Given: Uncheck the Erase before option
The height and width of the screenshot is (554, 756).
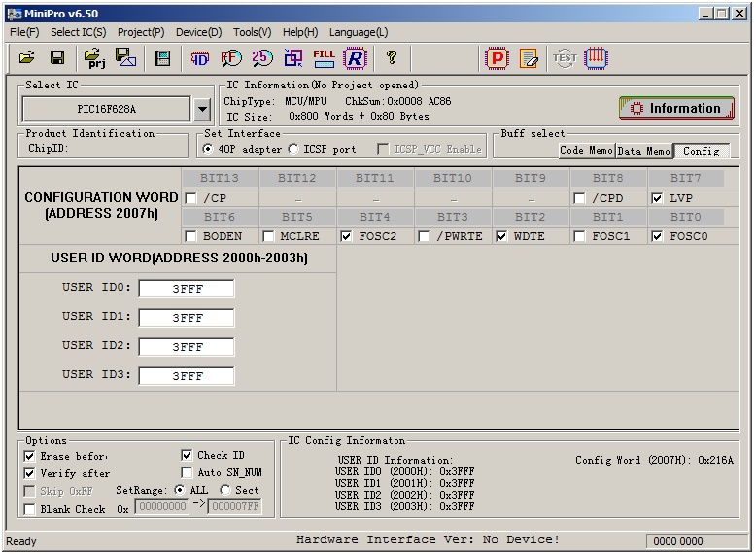Looking at the screenshot, I should pyautogui.click(x=30, y=456).
